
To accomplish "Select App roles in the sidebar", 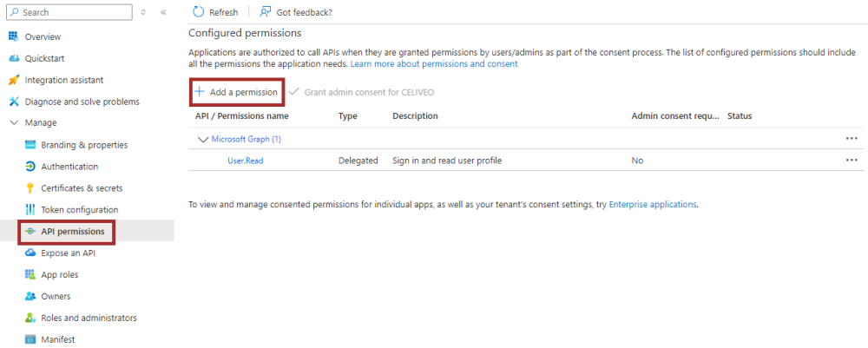I will point(61,275).
